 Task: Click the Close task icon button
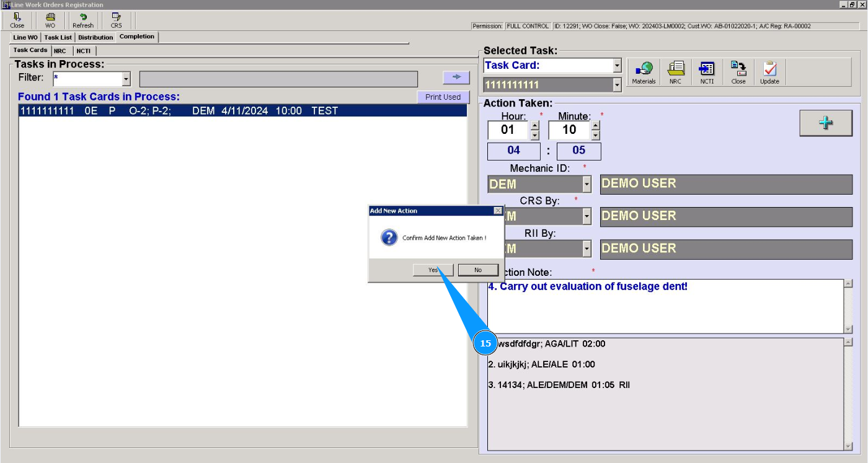[738, 73]
